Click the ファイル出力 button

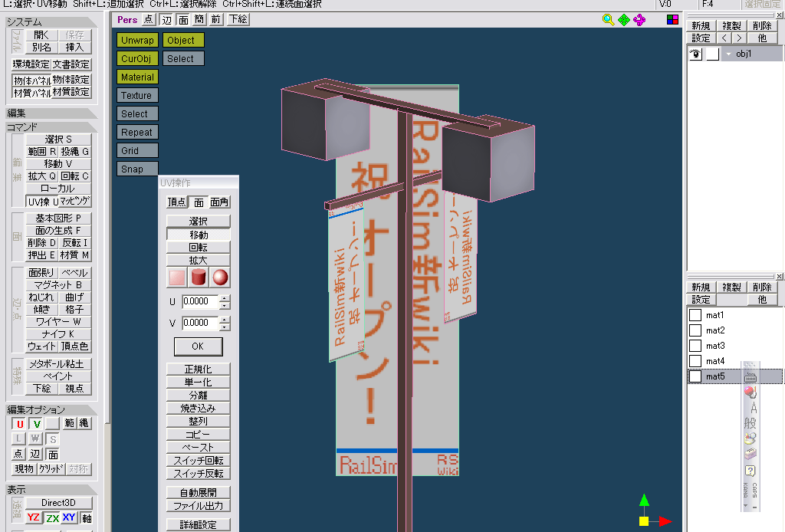[199, 506]
